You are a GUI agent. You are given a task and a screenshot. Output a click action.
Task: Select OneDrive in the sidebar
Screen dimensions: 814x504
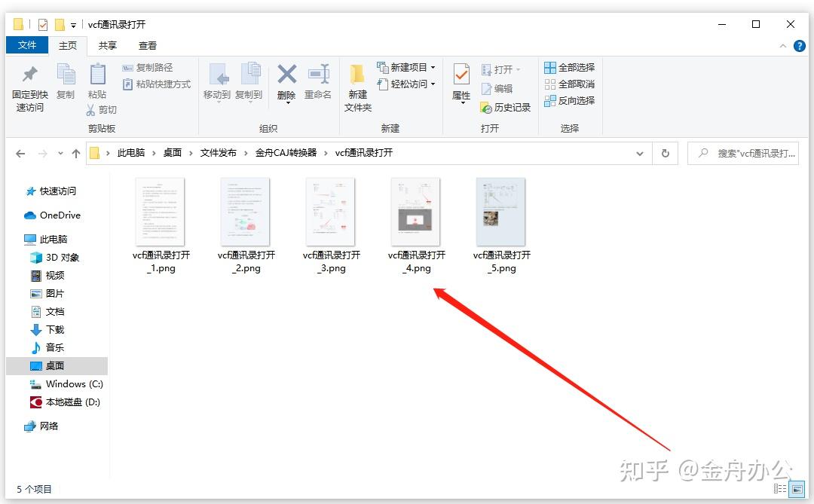pyautogui.click(x=53, y=215)
